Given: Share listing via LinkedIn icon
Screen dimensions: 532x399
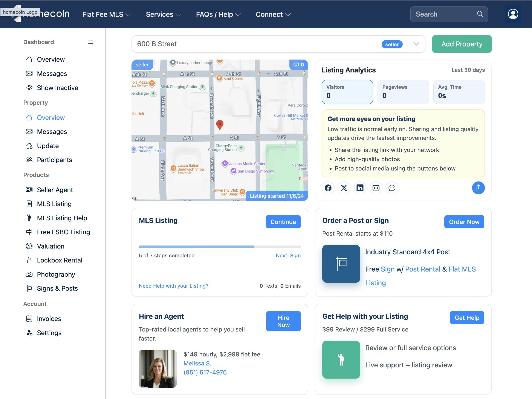Looking at the screenshot, I should click(x=360, y=188).
